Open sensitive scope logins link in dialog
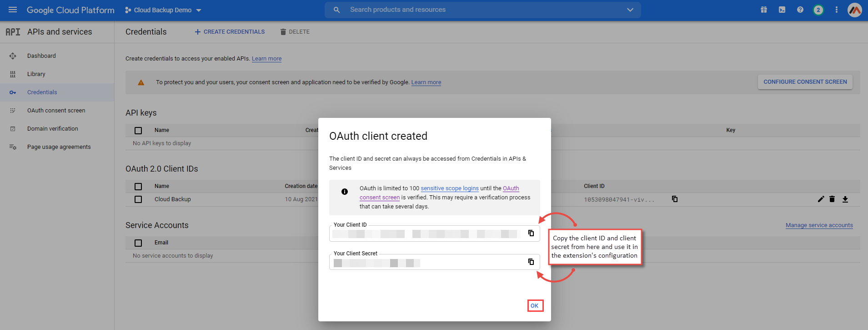Viewport: 868px width, 330px height. tap(450, 188)
